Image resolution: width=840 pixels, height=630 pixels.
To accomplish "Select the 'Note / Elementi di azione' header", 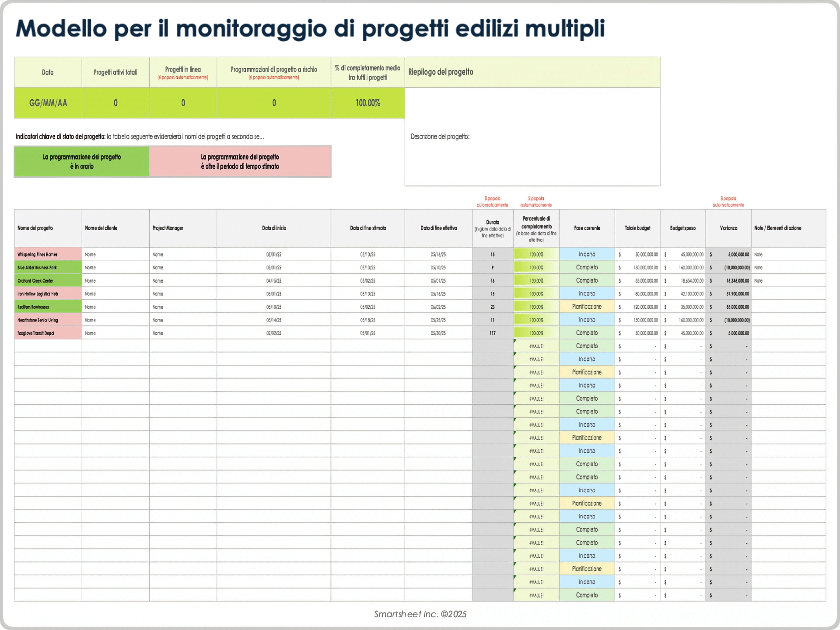I will 789,228.
